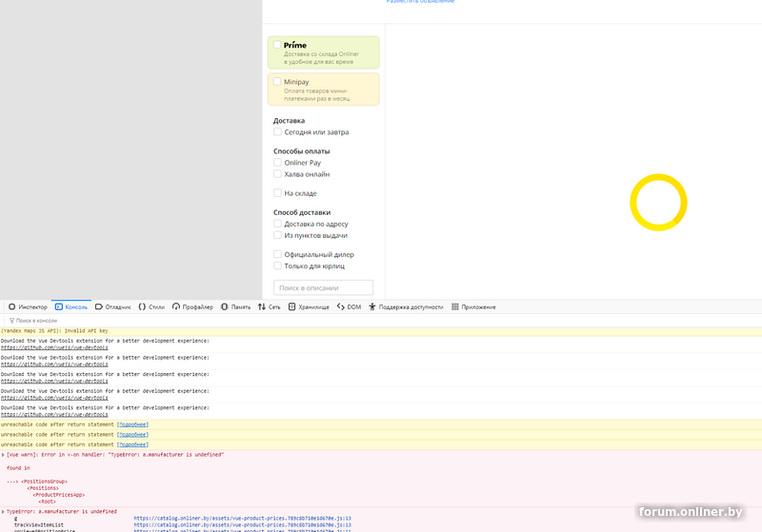Focus the Поиск в консоли filter field
762x532 pixels.
pyautogui.click(x=37, y=321)
